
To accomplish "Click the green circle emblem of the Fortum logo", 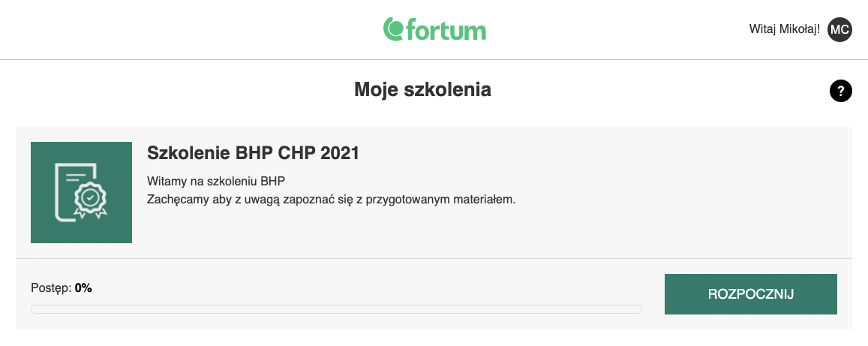I will pyautogui.click(x=394, y=29).
